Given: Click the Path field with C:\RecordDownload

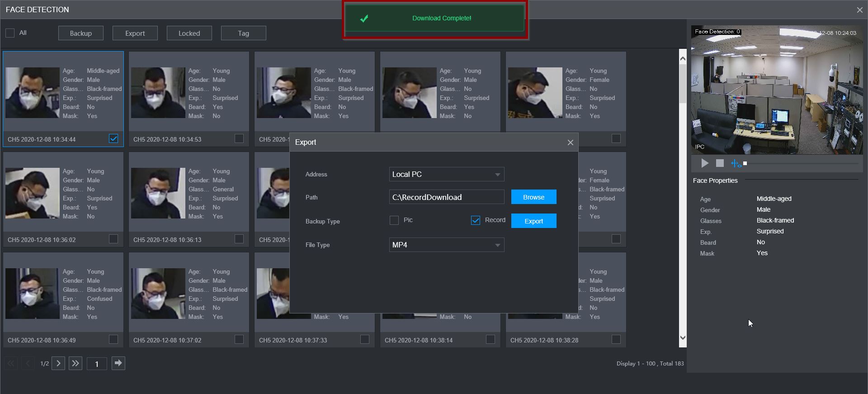Looking at the screenshot, I should [x=447, y=197].
